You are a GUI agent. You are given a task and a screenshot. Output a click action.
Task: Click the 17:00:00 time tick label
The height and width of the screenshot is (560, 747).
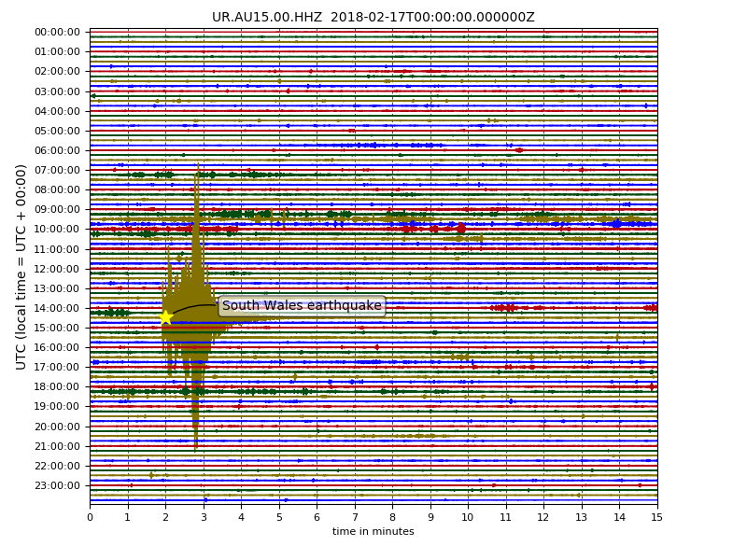[x=57, y=367]
